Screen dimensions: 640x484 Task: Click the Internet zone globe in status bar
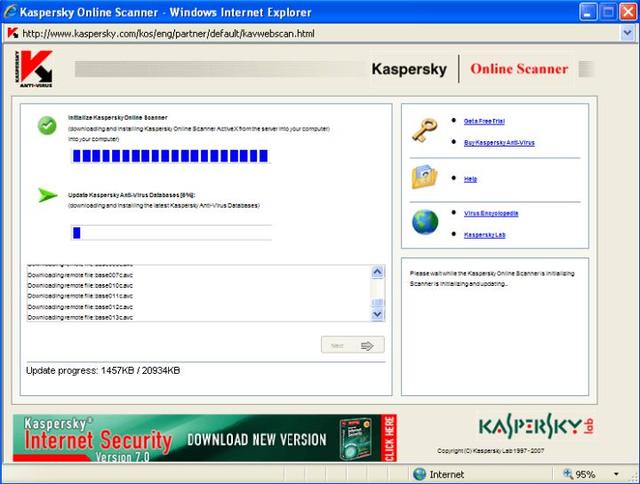pos(420,474)
